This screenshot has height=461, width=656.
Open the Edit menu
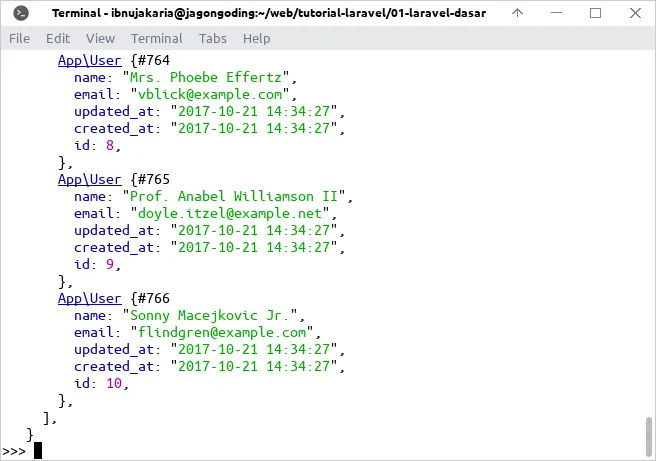[58, 38]
